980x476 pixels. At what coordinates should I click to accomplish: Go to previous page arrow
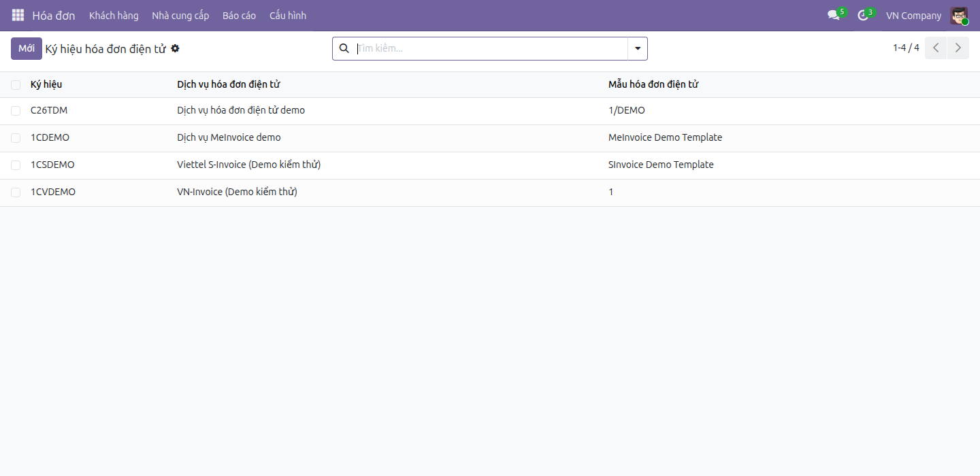click(x=936, y=48)
